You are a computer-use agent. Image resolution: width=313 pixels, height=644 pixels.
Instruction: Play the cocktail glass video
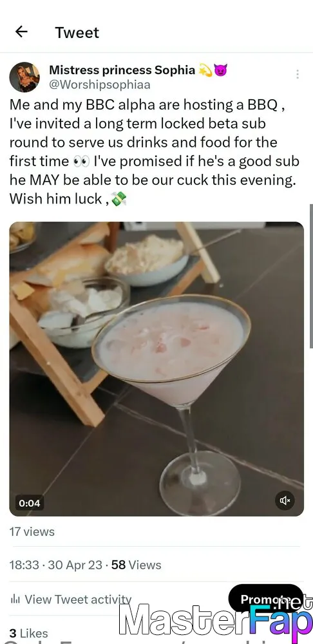[156, 369]
